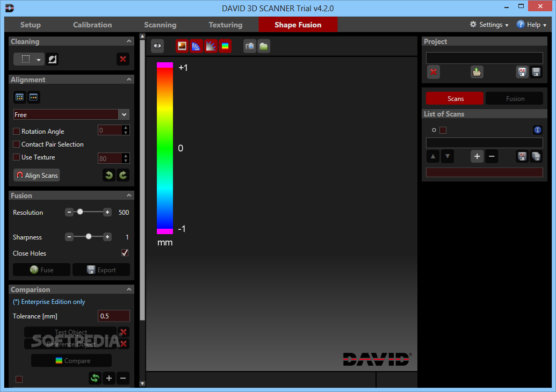Undo alignment with left green arrow
This screenshot has width=556, height=392.
click(x=109, y=175)
